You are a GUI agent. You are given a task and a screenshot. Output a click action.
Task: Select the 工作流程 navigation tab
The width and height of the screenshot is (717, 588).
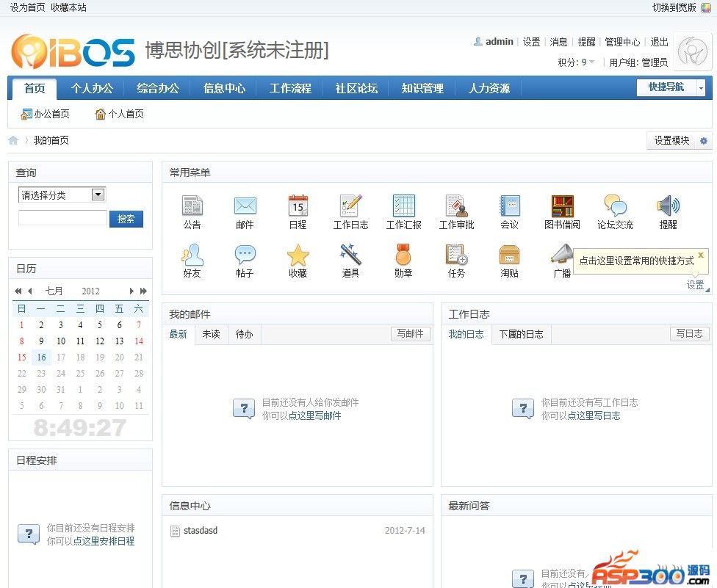[x=290, y=88]
